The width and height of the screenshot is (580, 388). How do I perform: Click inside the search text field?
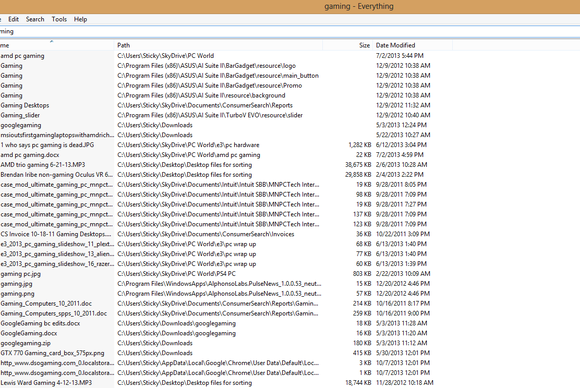pyautogui.click(x=290, y=31)
